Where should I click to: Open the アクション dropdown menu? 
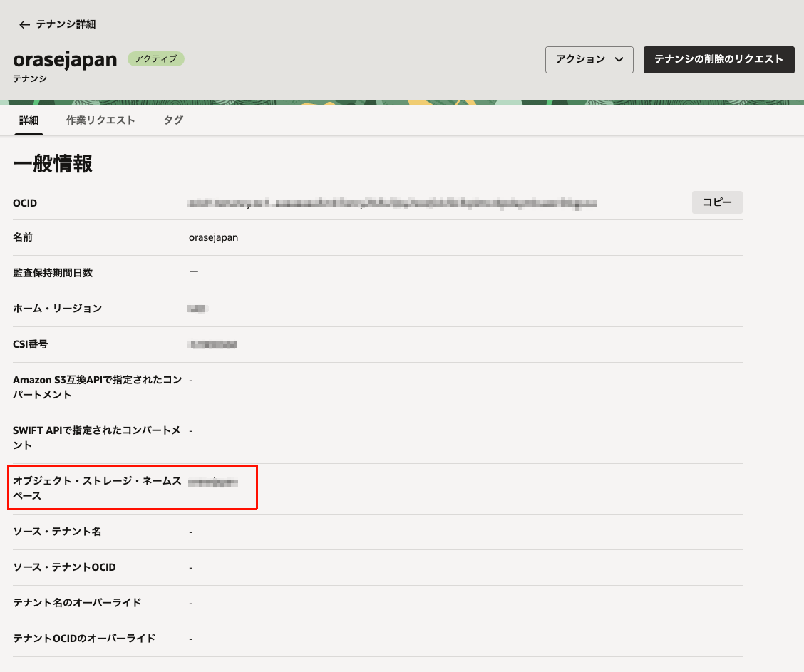pyautogui.click(x=589, y=60)
